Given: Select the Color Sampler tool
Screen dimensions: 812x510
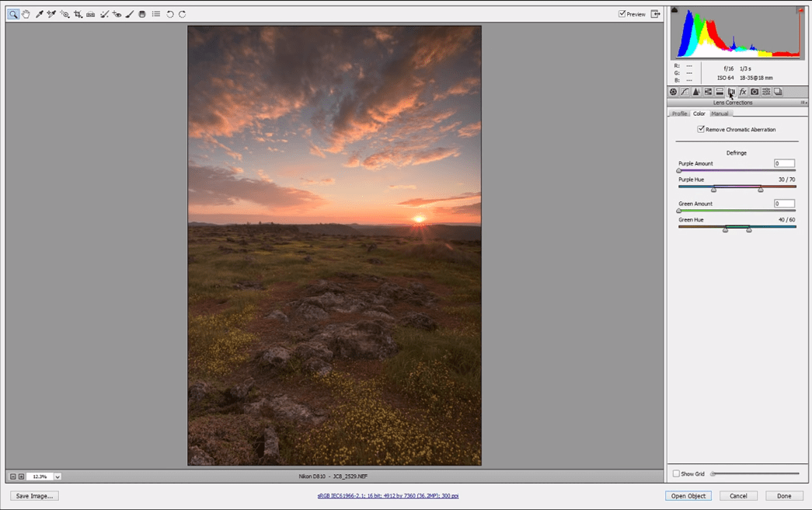Looking at the screenshot, I should pyautogui.click(x=51, y=14).
